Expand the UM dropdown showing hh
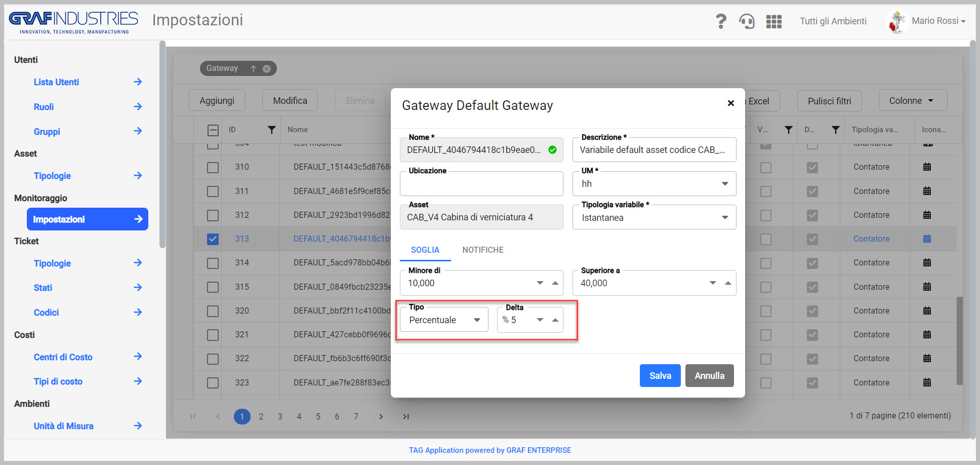The width and height of the screenshot is (980, 465). click(x=654, y=183)
